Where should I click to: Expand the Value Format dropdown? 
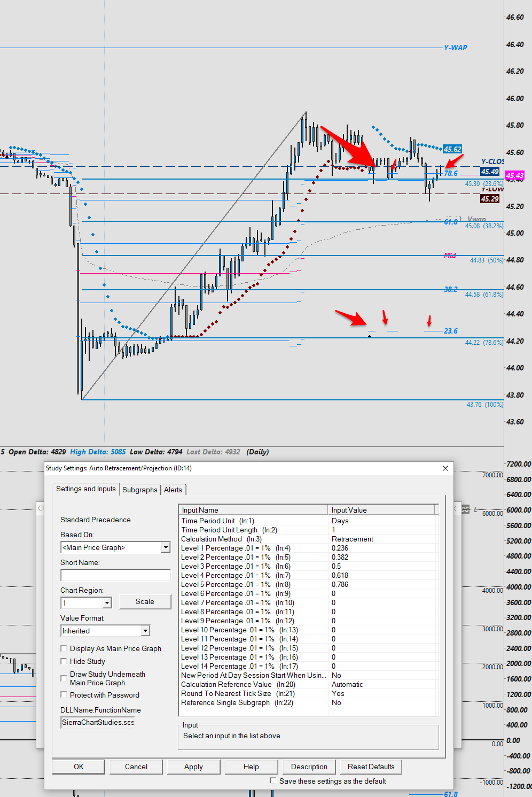point(145,631)
